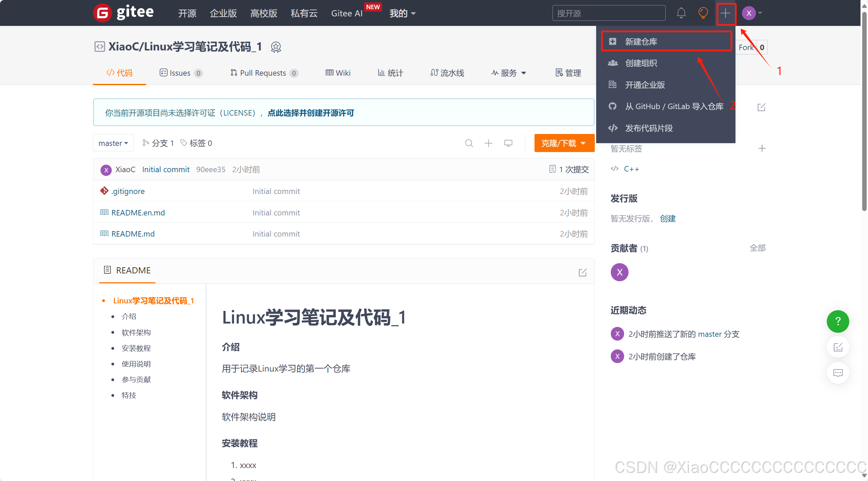The height and width of the screenshot is (481, 868).
Task: Click the 高校版 nav link
Action: 264,13
